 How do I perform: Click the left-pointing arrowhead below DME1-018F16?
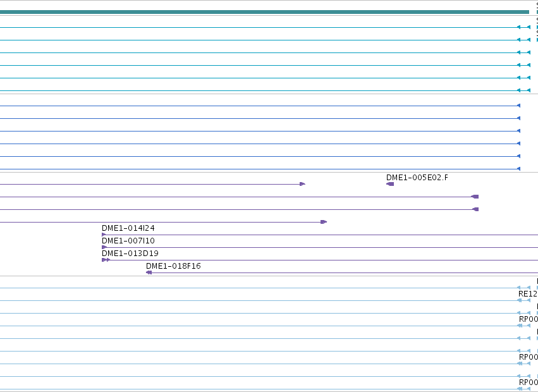[x=149, y=273]
